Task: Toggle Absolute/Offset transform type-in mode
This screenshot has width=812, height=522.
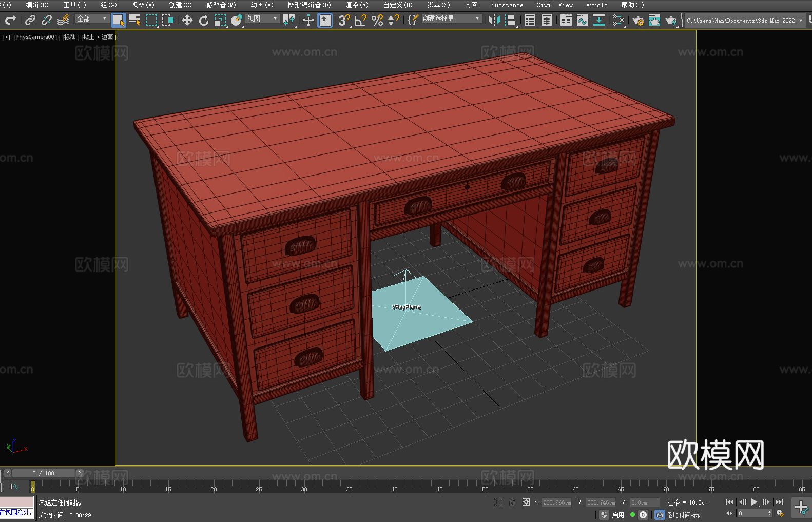Action: (526, 502)
